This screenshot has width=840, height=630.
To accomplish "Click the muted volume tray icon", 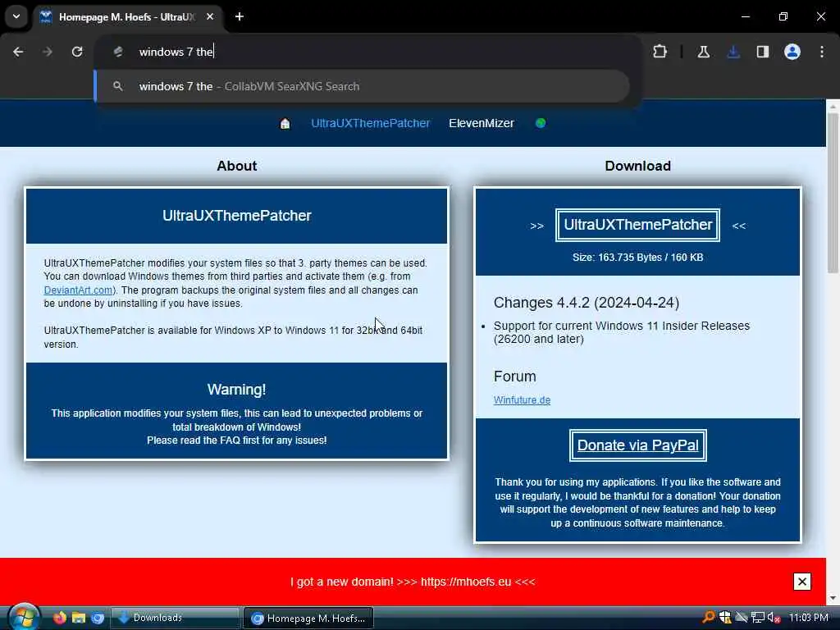I will point(774,618).
